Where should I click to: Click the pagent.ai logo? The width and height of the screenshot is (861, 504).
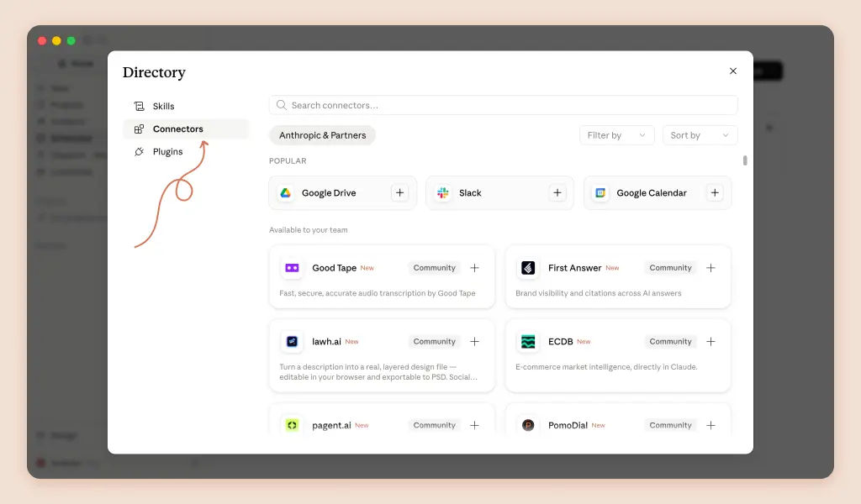click(x=292, y=425)
